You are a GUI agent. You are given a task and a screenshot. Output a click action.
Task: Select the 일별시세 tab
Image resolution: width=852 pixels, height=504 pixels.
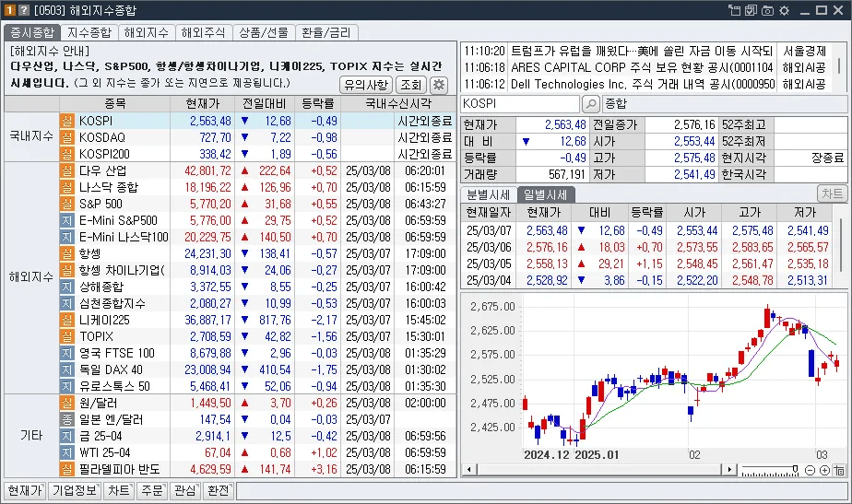pos(546,195)
